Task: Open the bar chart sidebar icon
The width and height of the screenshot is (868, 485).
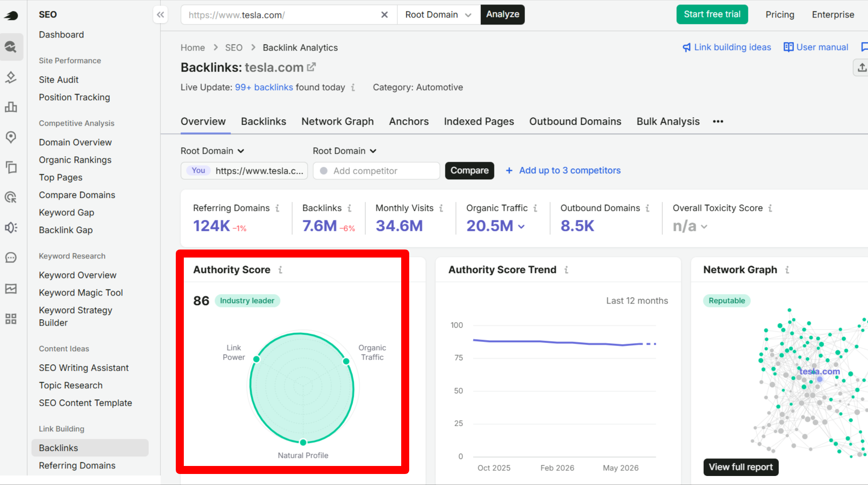Action: click(x=11, y=107)
